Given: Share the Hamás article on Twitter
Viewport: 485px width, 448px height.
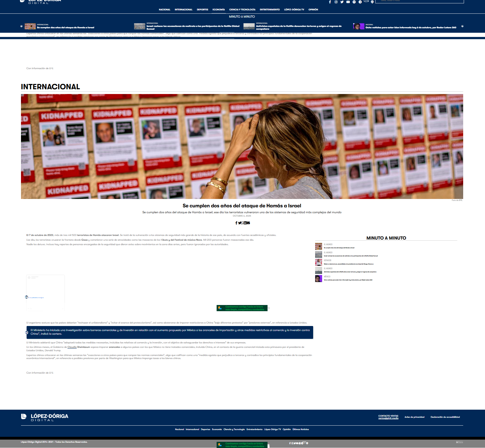Looking at the screenshot, I should pyautogui.click(x=239, y=223).
